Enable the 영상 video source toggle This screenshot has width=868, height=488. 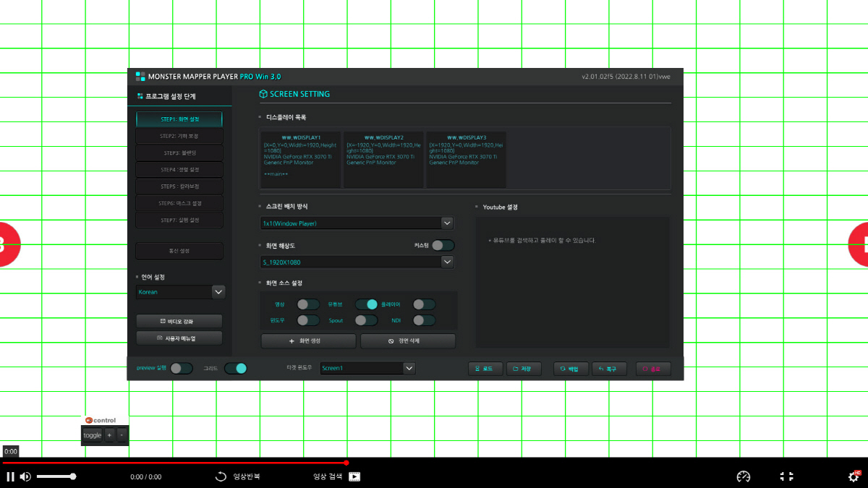(x=307, y=304)
